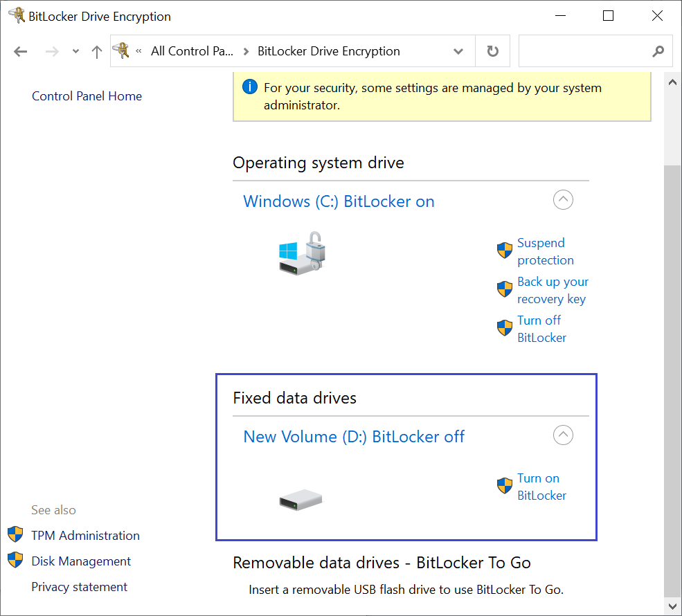Click the BitLocker Drive Encryption breadcrumb
The height and width of the screenshot is (616, 682).
click(x=328, y=51)
